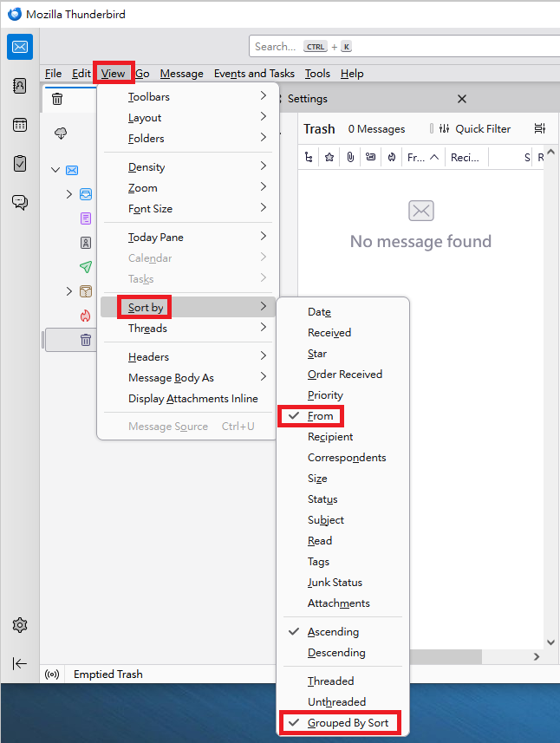560x743 pixels.
Task: Choose Unthreaded view
Action: (x=343, y=701)
